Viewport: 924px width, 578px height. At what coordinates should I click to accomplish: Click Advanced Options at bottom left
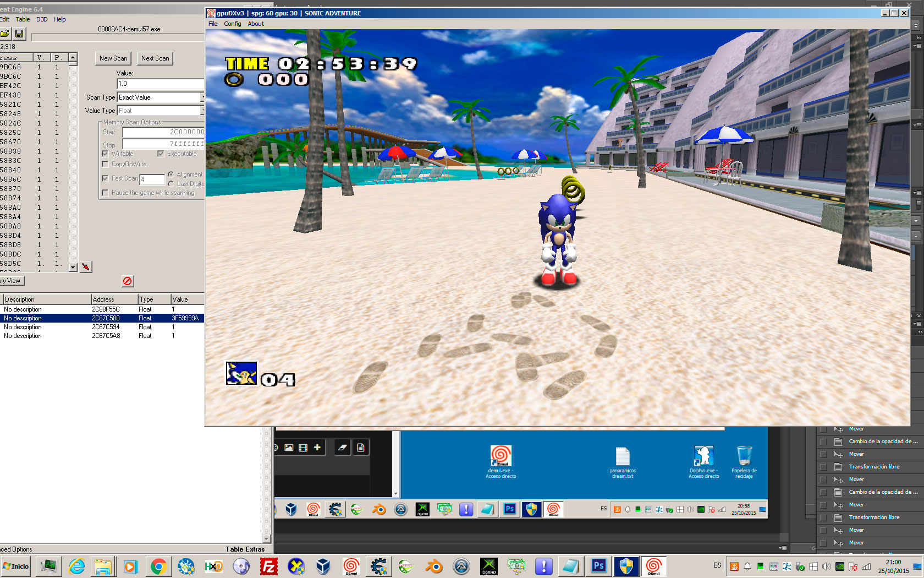click(16, 549)
